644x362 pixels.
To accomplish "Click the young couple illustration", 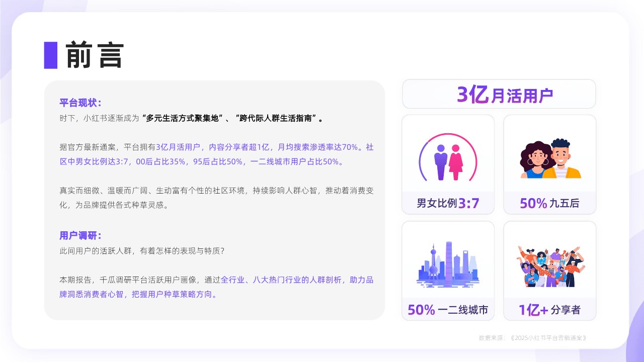I will click(550, 159).
